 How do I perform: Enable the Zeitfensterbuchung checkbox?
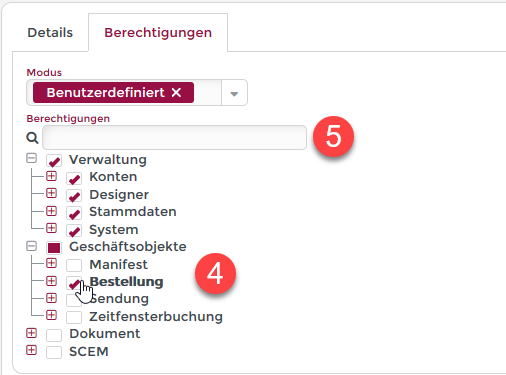[74, 317]
